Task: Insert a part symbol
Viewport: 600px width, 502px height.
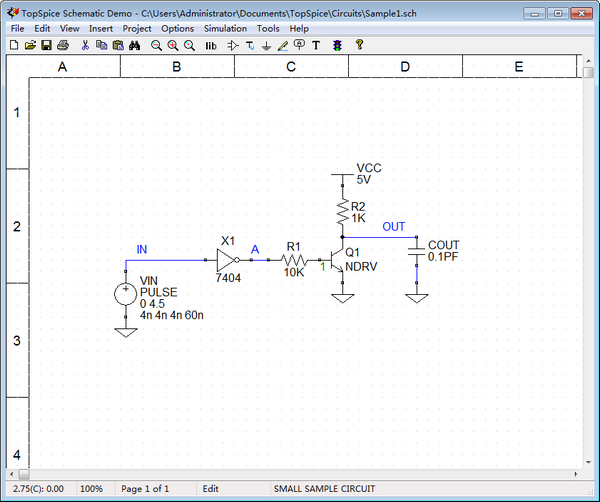Action: (x=233, y=46)
